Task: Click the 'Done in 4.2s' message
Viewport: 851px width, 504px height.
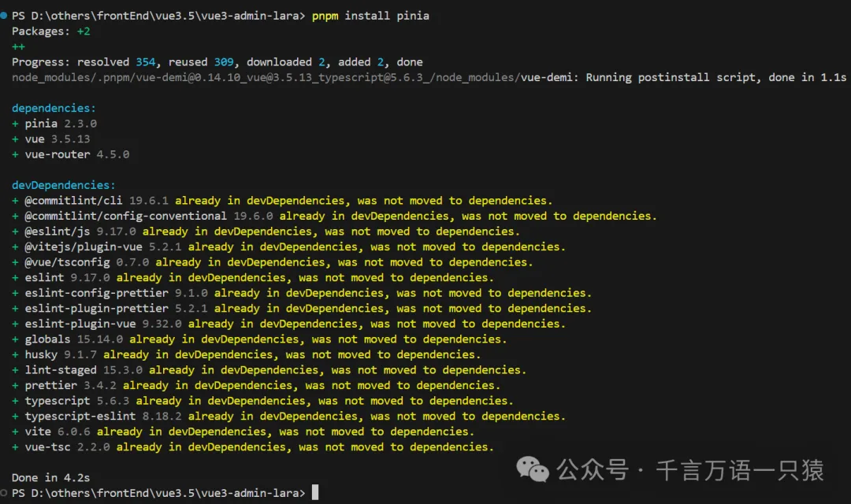Action: [x=50, y=477]
